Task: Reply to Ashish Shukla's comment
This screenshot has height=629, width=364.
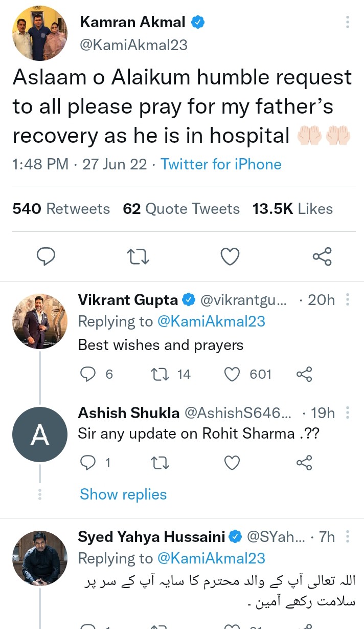Action: [88, 463]
